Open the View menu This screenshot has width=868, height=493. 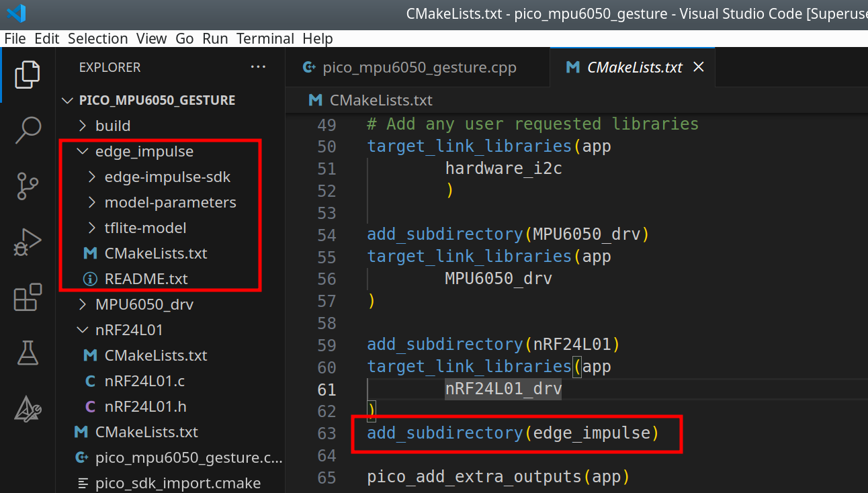click(x=151, y=38)
